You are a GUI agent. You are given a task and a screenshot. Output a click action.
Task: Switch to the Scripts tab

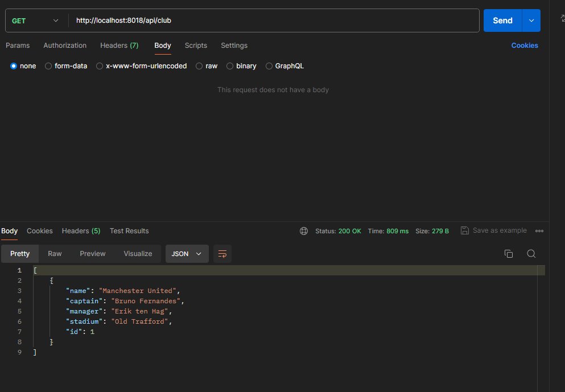(x=196, y=46)
